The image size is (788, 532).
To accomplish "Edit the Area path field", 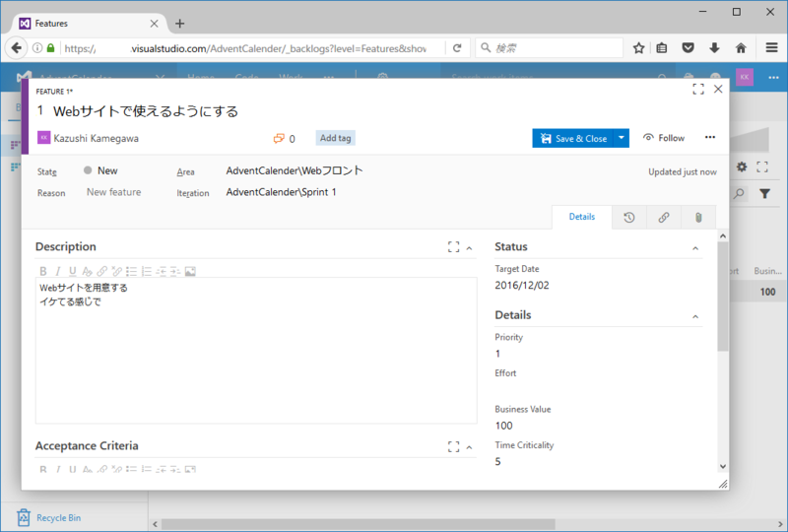I will [295, 171].
